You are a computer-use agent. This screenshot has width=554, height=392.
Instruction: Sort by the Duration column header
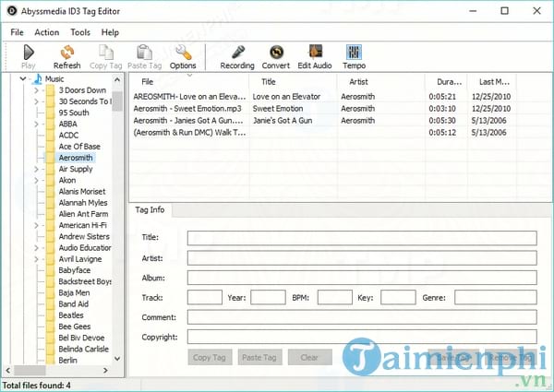446,82
